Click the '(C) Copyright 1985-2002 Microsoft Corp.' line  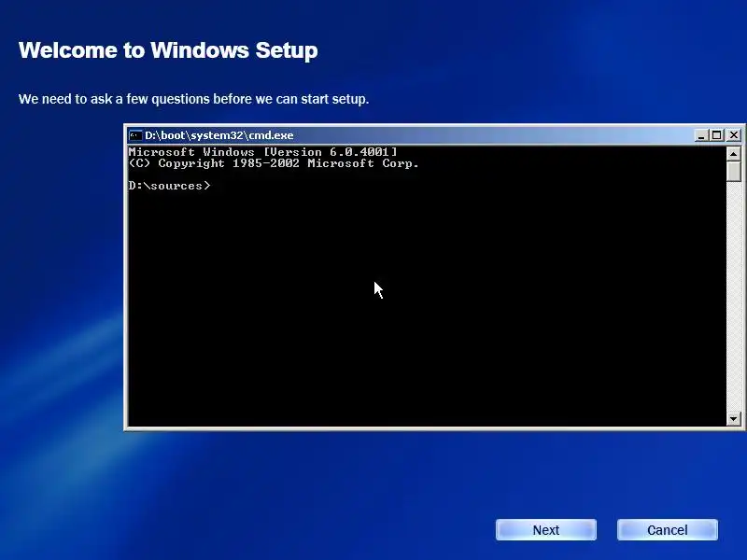tap(274, 163)
